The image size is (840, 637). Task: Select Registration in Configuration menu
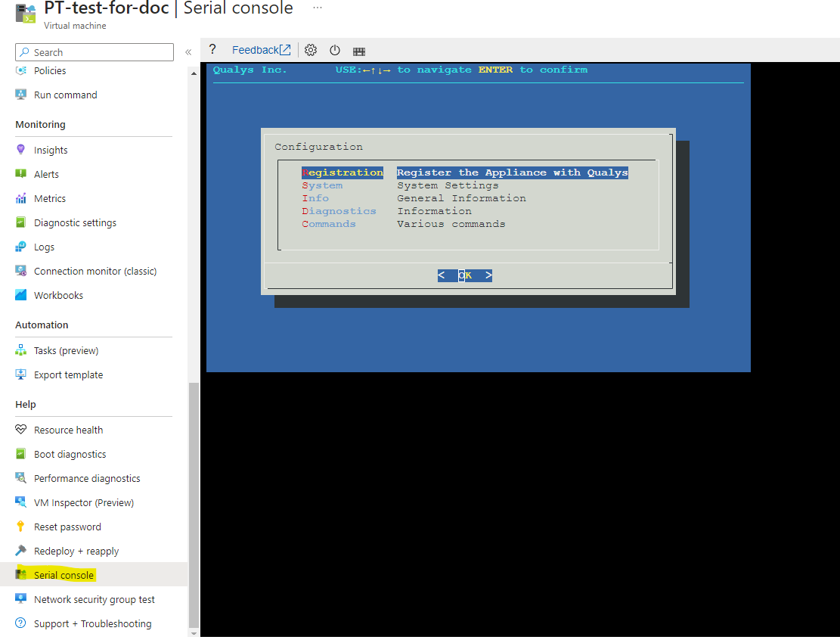tap(343, 172)
